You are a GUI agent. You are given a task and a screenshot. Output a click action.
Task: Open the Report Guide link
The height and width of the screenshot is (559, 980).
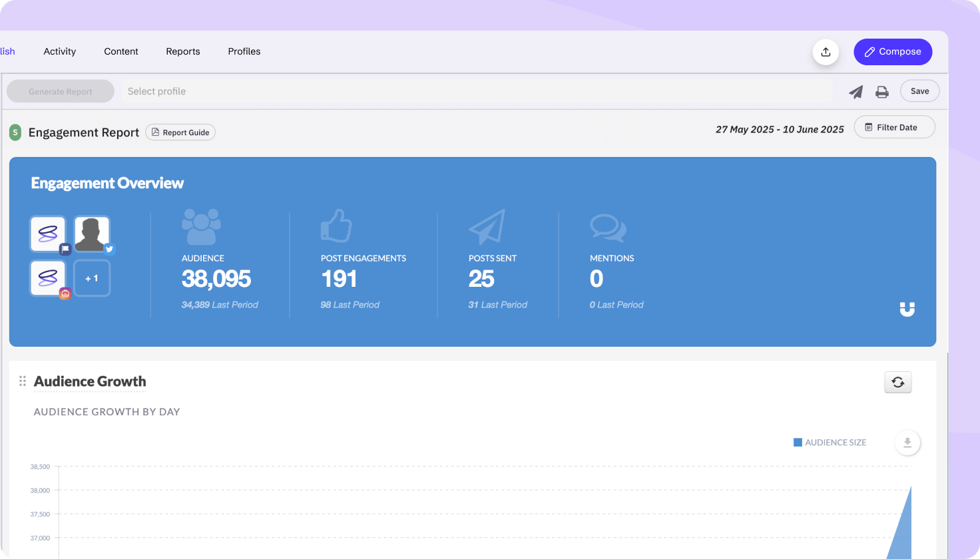[180, 132]
